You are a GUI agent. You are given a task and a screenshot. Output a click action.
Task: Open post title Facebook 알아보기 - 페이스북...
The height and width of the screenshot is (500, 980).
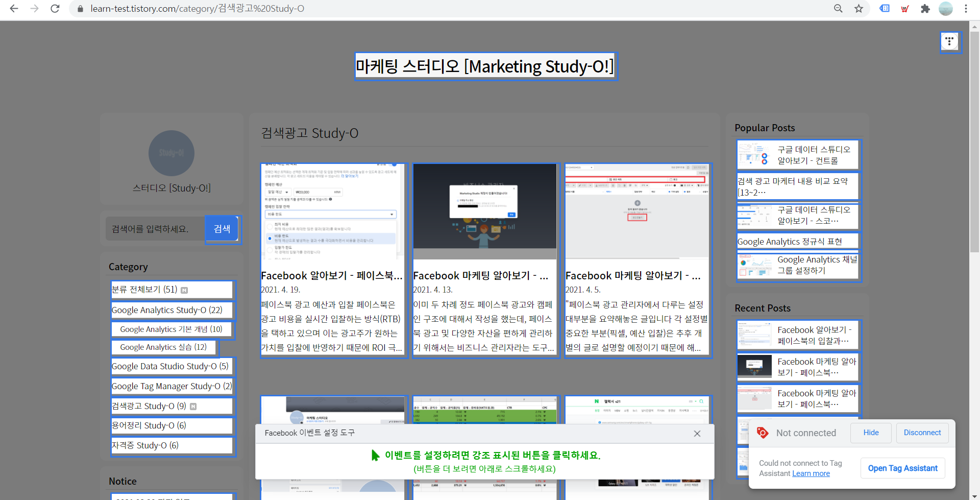point(332,276)
